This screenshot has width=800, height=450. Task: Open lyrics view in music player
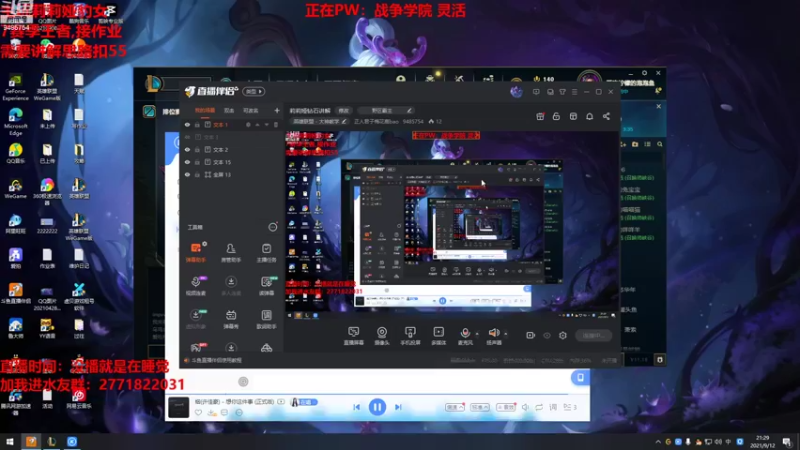click(x=553, y=407)
